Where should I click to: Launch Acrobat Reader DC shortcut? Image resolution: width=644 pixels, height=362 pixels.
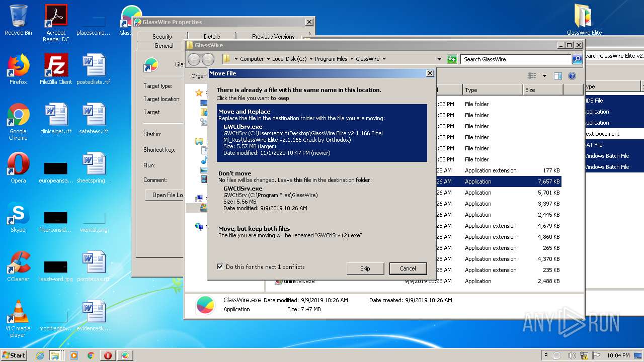pyautogui.click(x=56, y=23)
